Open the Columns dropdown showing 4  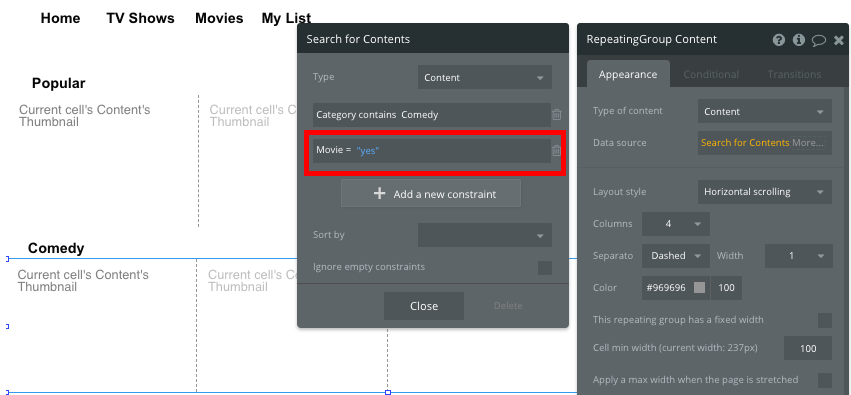coord(676,224)
